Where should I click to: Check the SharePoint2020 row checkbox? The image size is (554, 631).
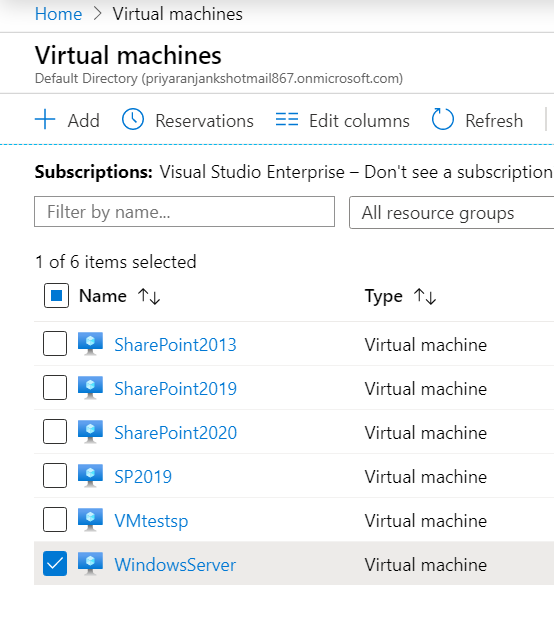point(55,431)
